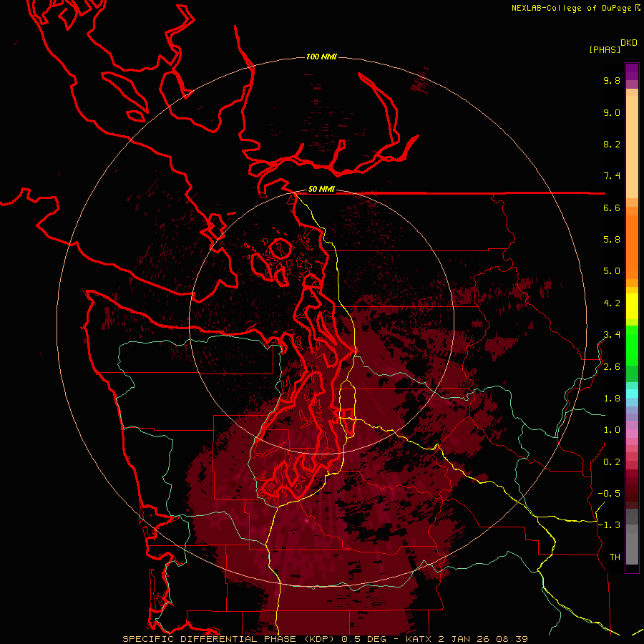
Task: Click the 9.8 legend value
Action: tap(612, 80)
